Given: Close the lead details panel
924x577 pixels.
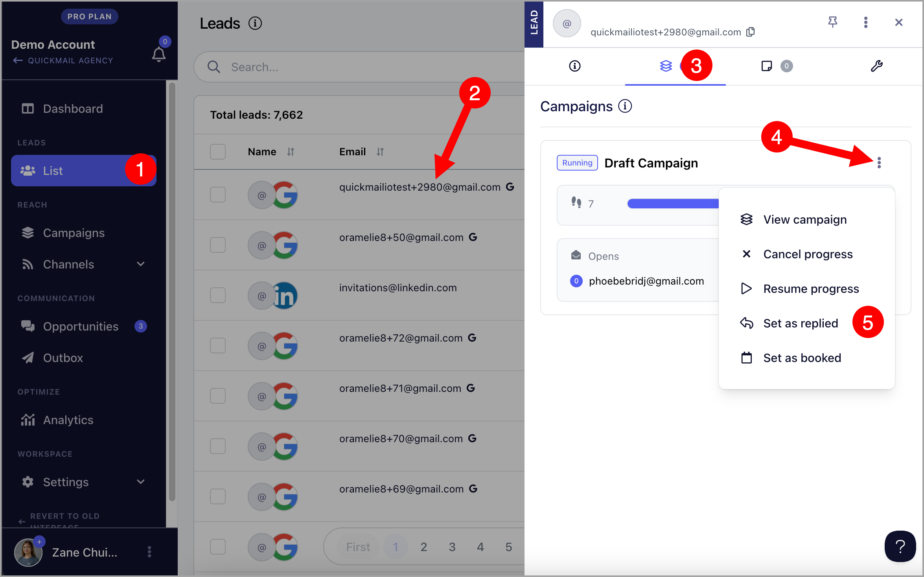Looking at the screenshot, I should (x=899, y=22).
